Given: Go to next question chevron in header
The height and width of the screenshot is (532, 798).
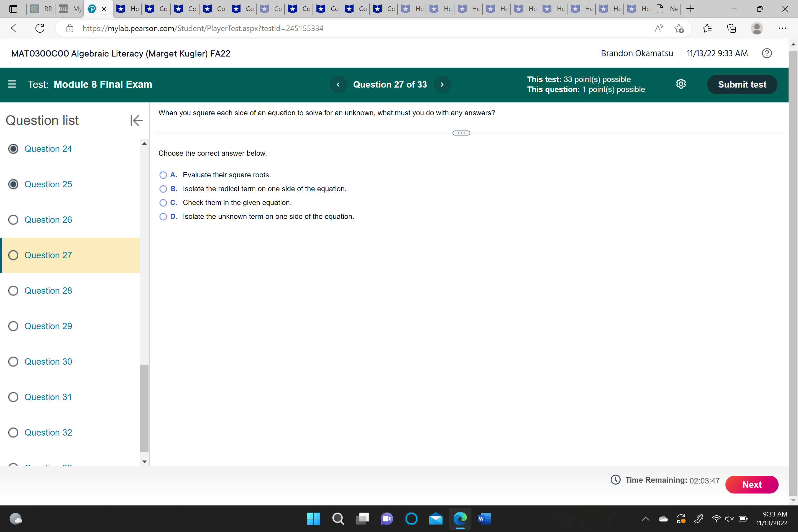Looking at the screenshot, I should coord(442,85).
